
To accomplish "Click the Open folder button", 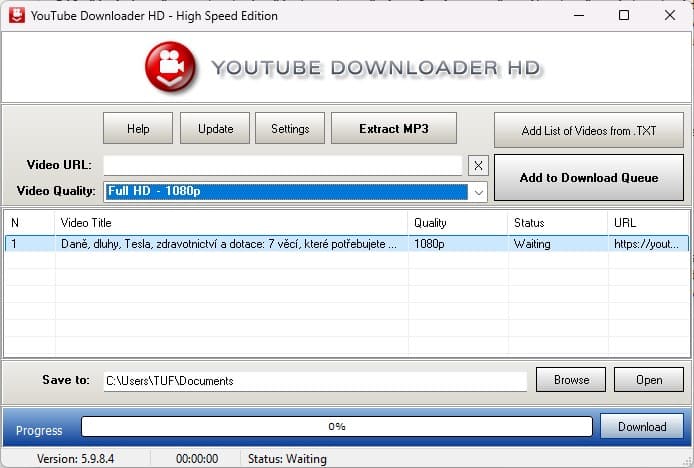I will 649,379.
